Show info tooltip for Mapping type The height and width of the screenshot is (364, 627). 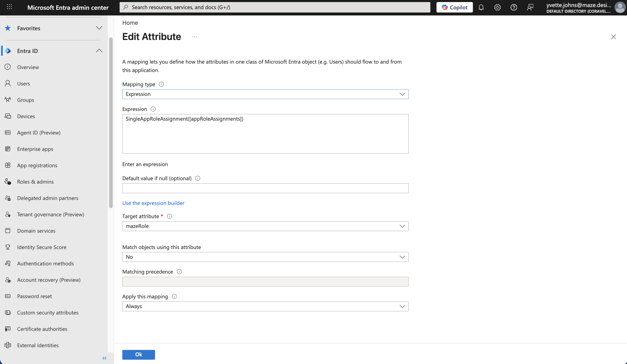pos(161,84)
